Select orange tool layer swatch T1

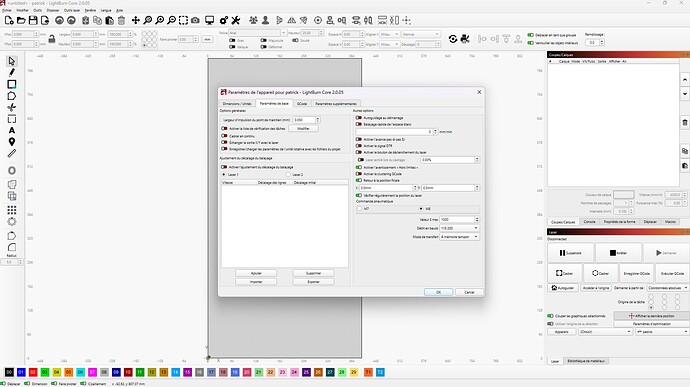368,372
